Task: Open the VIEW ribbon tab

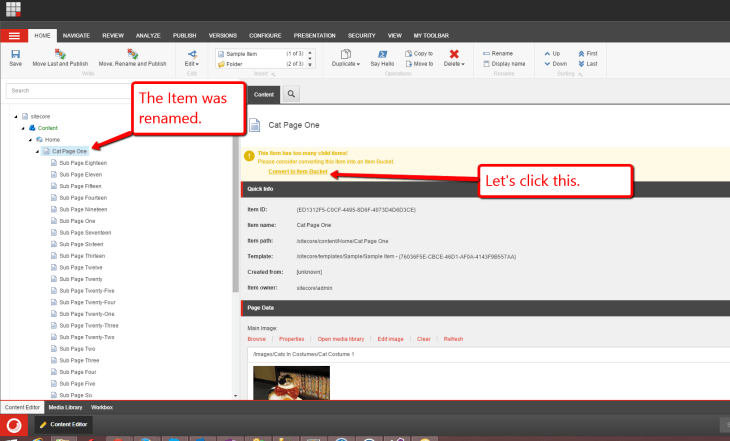Action: (394, 35)
